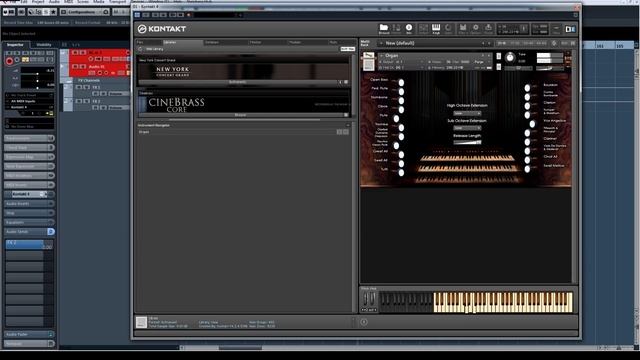Viewport: 640px width, 360px height.
Task: Click the Instr Nav button in Libraries tab
Action: [x=347, y=49]
